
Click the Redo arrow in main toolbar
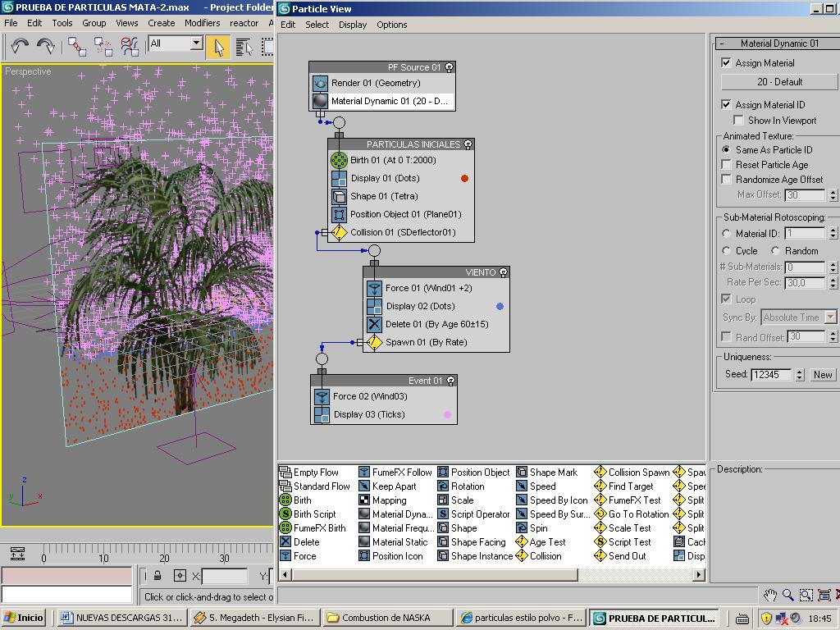tap(46, 46)
